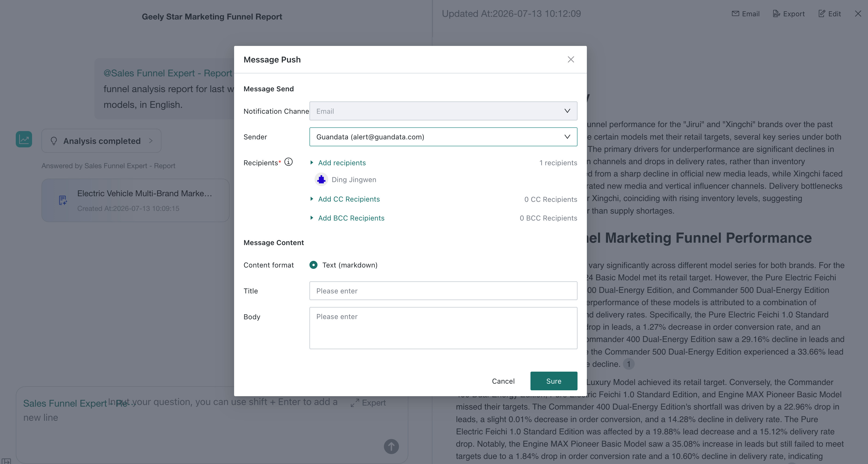Click the '0 BCC Recipients' text

pos(548,218)
